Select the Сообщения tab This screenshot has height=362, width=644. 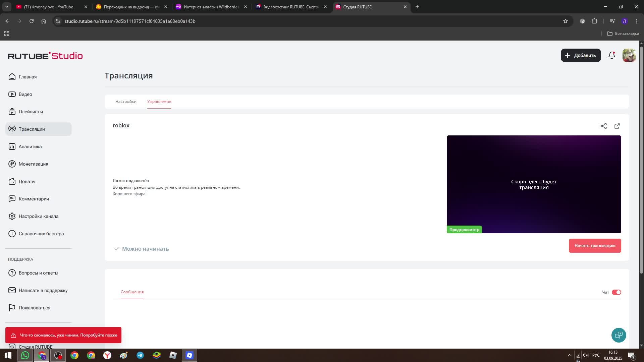point(132,292)
